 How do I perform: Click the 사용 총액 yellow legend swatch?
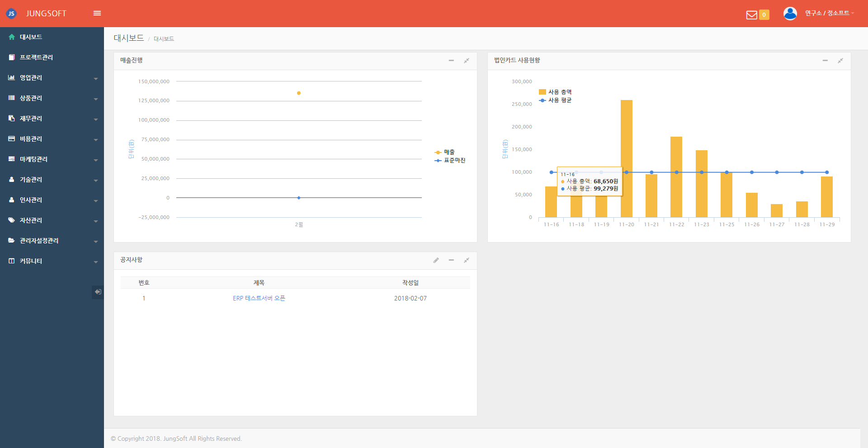coord(542,92)
